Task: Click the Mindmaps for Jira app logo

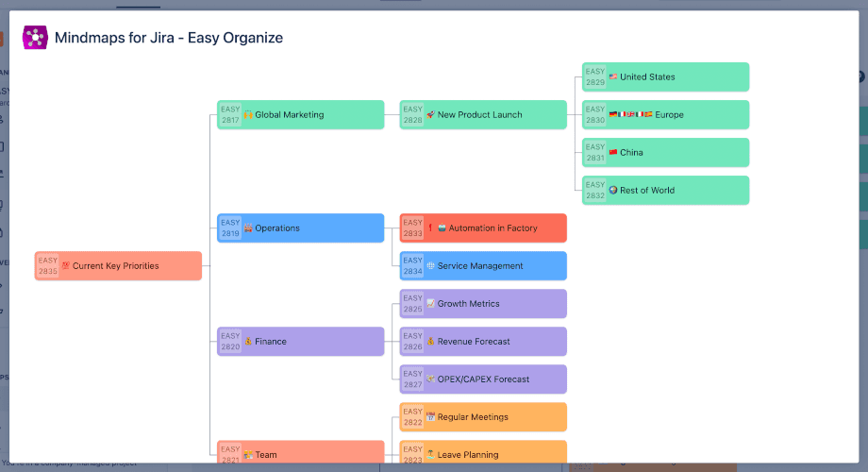Action: [35, 38]
